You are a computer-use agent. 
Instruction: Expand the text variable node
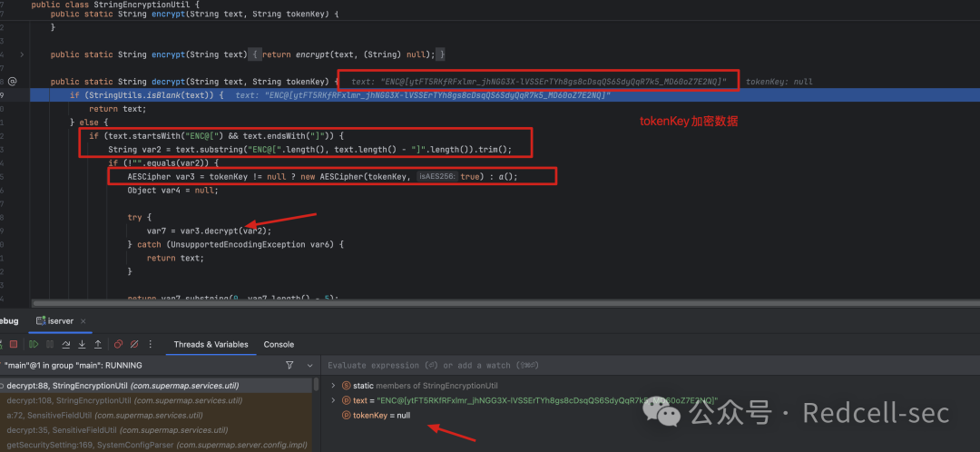(x=333, y=401)
